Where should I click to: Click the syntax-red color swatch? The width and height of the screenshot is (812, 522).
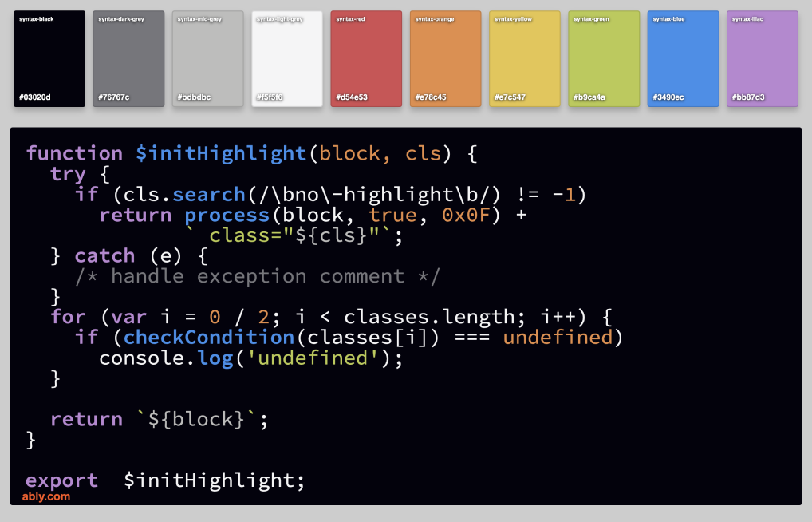pyautogui.click(x=366, y=58)
